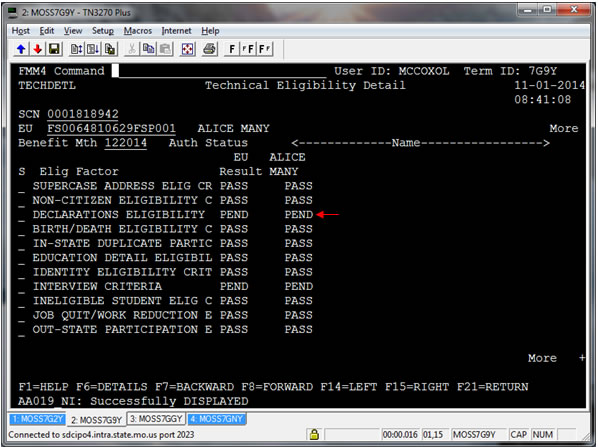This screenshot has width=598, height=447.
Task: Click the EU field FS0064810629FSP001
Action: (x=111, y=129)
